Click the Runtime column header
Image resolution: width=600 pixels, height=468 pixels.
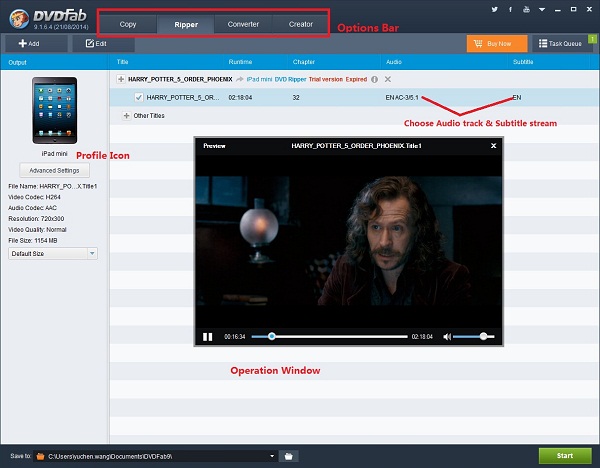coord(240,62)
